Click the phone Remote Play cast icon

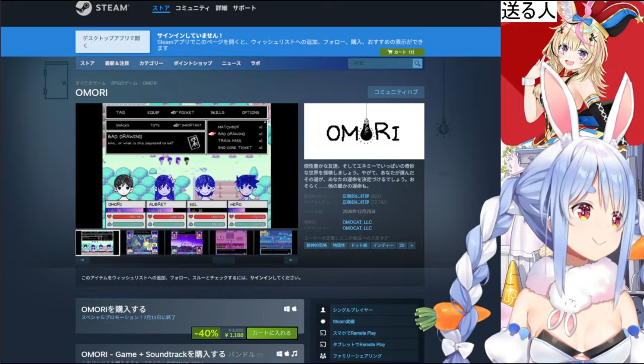[x=323, y=333]
